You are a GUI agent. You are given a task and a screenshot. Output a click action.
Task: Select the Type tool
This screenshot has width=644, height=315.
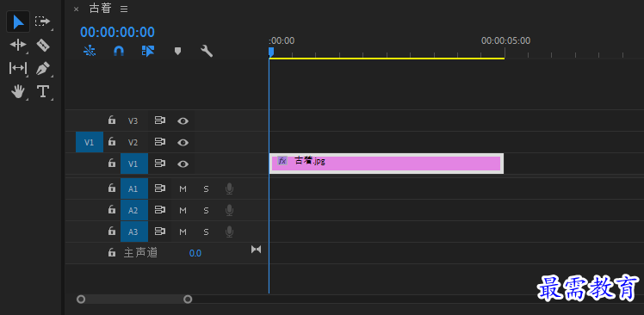point(43,91)
